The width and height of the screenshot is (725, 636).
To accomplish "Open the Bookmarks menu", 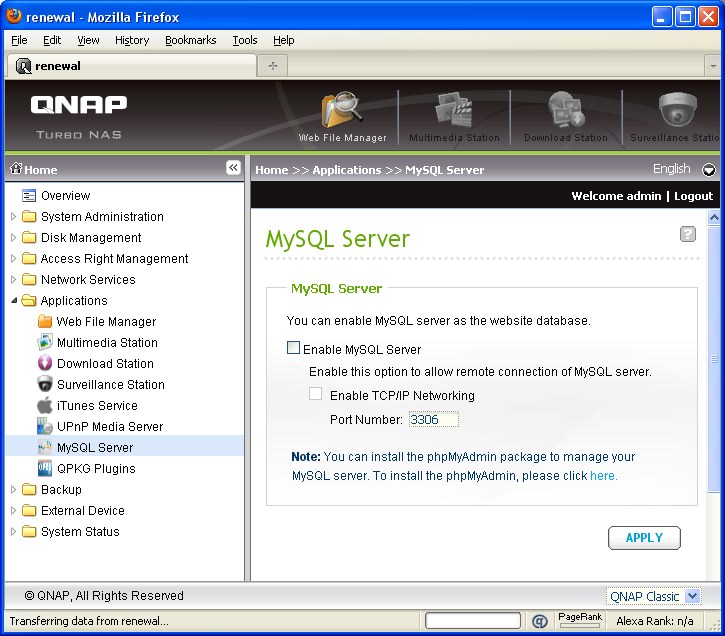I will click(x=190, y=40).
